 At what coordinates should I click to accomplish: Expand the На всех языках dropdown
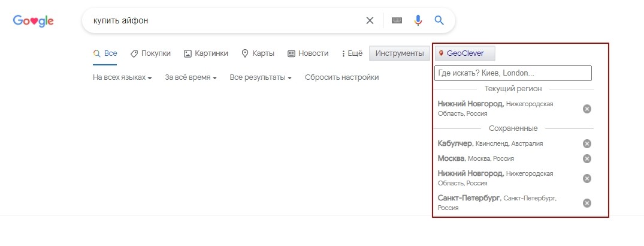(x=122, y=77)
